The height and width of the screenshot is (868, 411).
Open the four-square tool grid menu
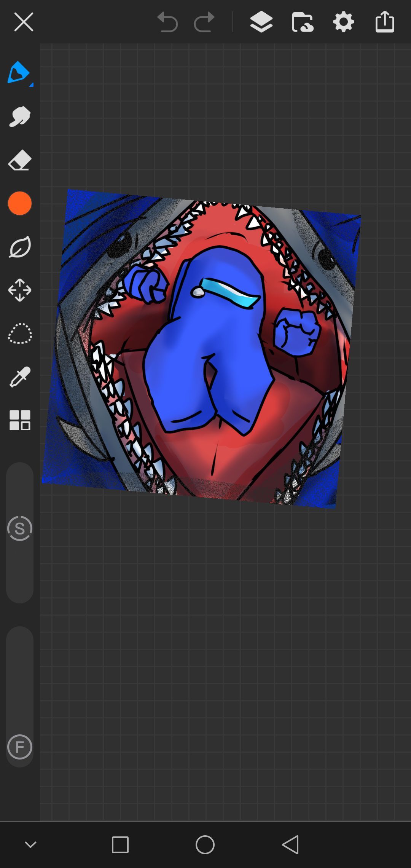pyautogui.click(x=20, y=420)
